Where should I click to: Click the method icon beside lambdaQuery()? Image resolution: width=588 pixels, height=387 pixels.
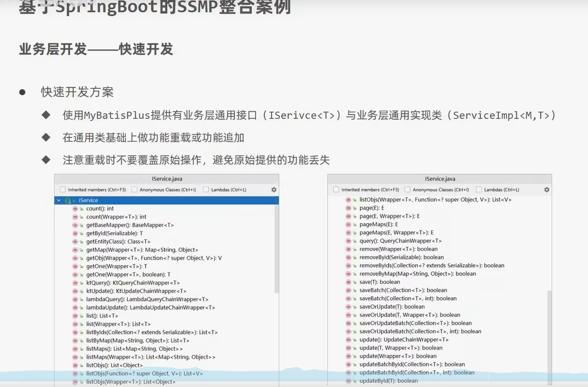pyautogui.click(x=75, y=299)
